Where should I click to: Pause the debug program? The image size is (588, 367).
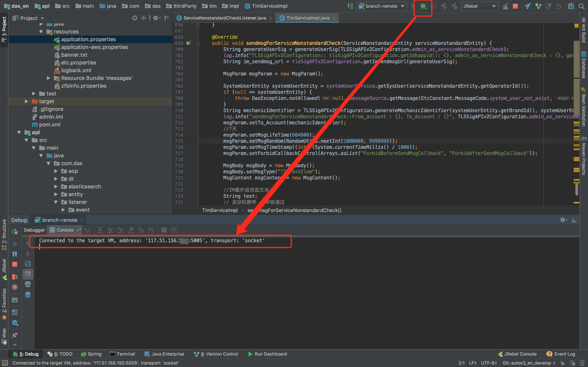pos(14,254)
